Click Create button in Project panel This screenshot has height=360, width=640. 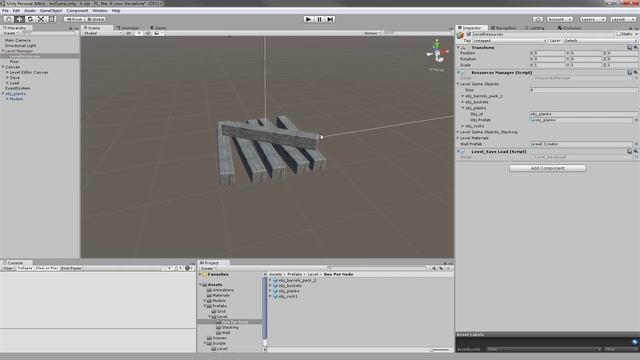click(x=208, y=269)
